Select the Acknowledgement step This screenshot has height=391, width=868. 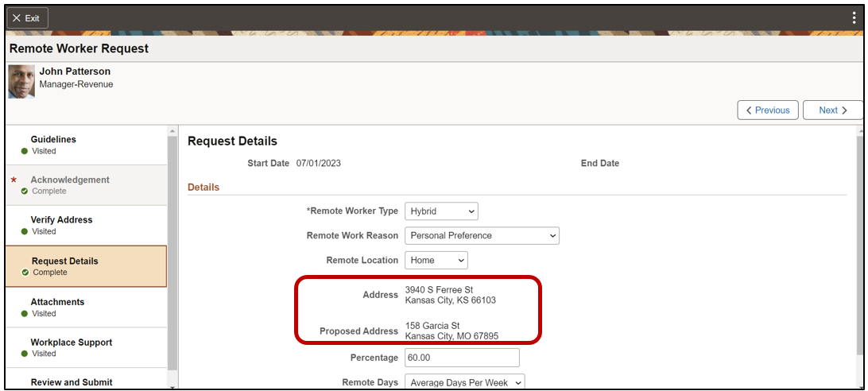pyautogui.click(x=70, y=180)
